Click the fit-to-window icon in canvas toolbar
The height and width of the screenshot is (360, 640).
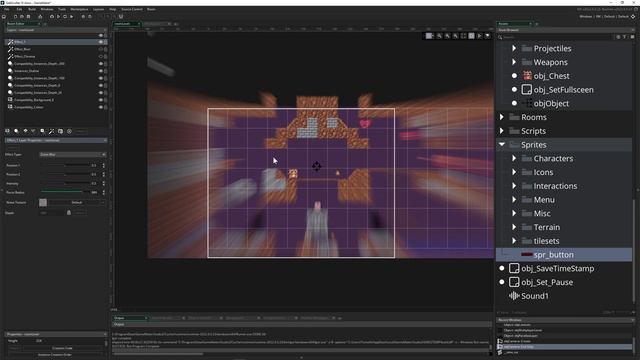pyautogui.click(x=463, y=36)
